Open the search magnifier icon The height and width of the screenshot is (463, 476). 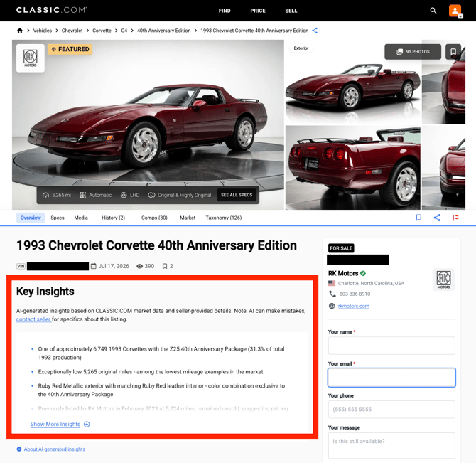pyautogui.click(x=433, y=11)
